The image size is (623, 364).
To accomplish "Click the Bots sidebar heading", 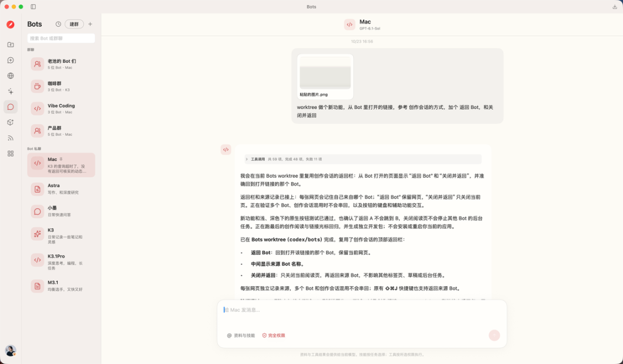I will click(x=35, y=24).
